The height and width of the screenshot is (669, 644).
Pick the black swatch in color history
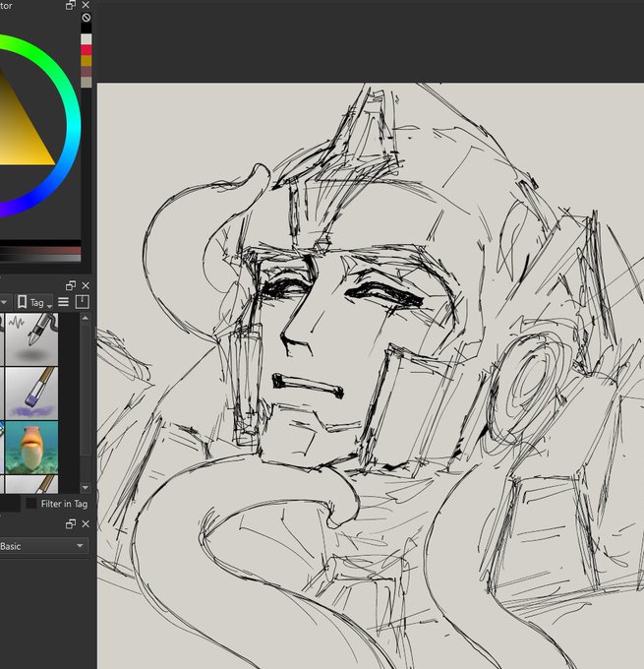[87, 29]
